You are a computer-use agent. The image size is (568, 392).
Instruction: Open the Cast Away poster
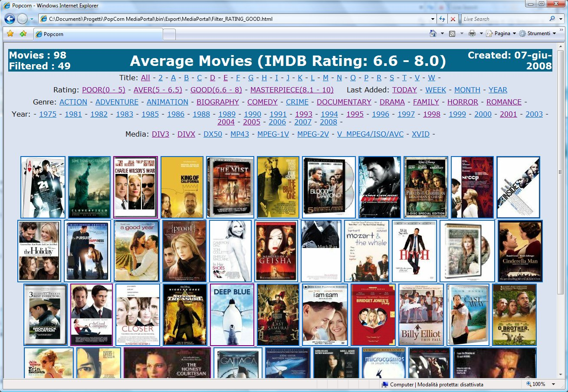click(x=468, y=315)
